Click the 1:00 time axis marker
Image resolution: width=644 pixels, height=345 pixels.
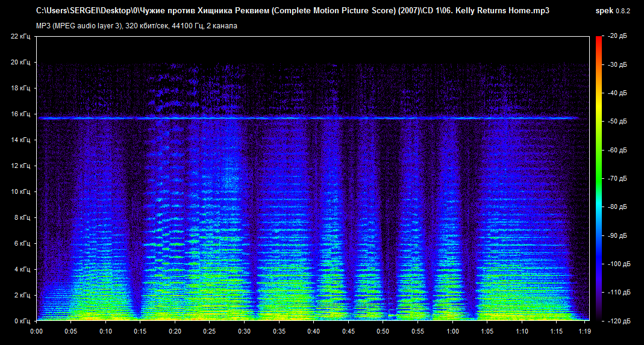(452, 331)
